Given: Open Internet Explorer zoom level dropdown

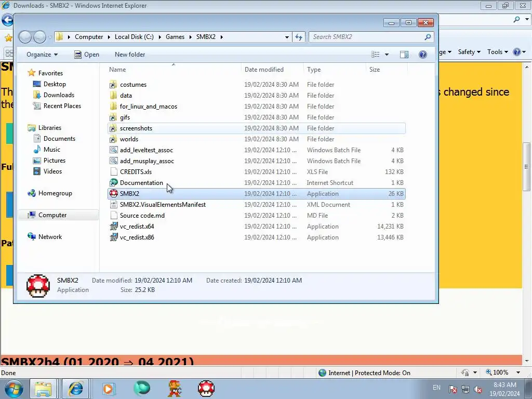Looking at the screenshot, I should pos(518,373).
